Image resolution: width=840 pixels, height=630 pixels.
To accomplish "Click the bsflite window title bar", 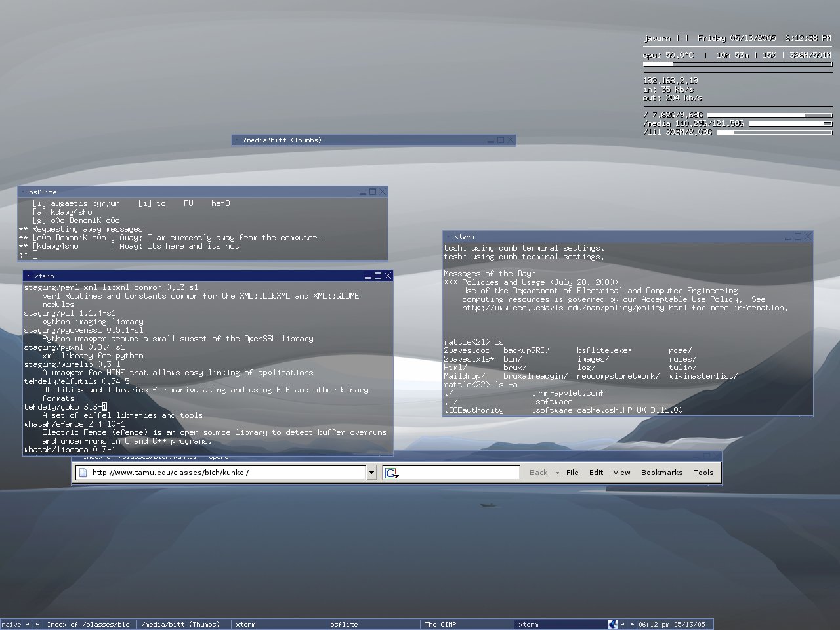I will (x=202, y=192).
